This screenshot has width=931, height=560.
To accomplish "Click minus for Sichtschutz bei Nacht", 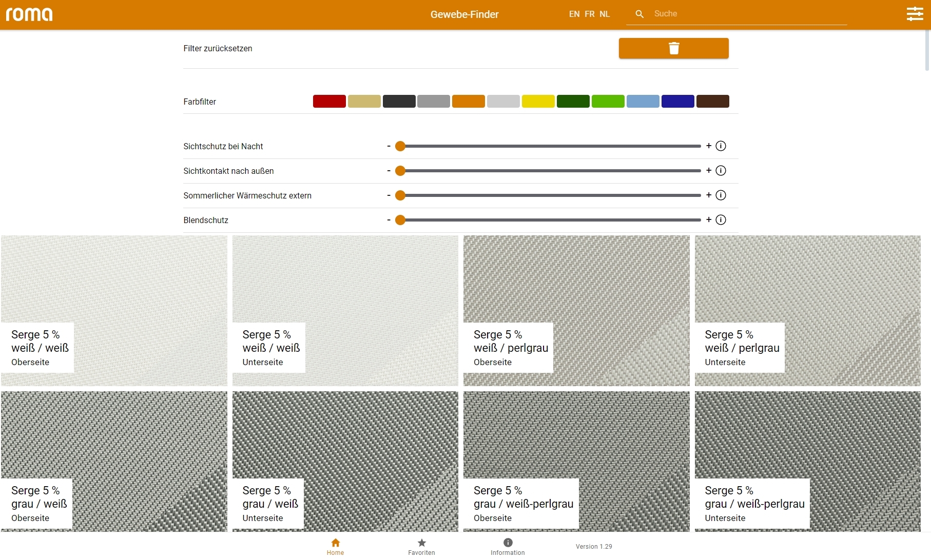I will [389, 146].
